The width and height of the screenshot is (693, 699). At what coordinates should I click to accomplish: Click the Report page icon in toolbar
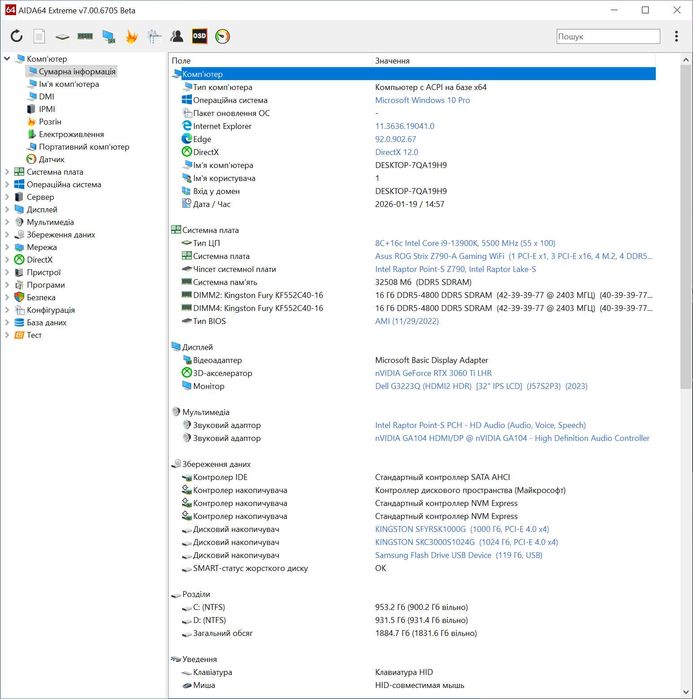click(39, 36)
